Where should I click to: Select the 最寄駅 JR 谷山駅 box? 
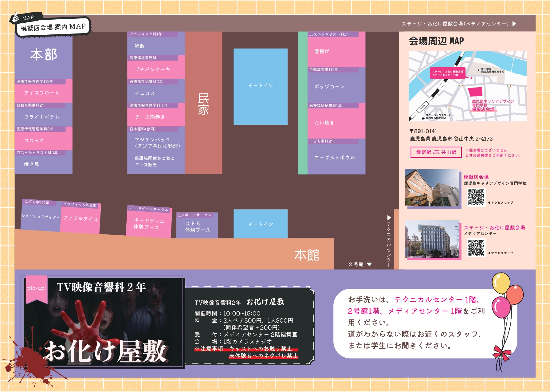click(x=436, y=152)
